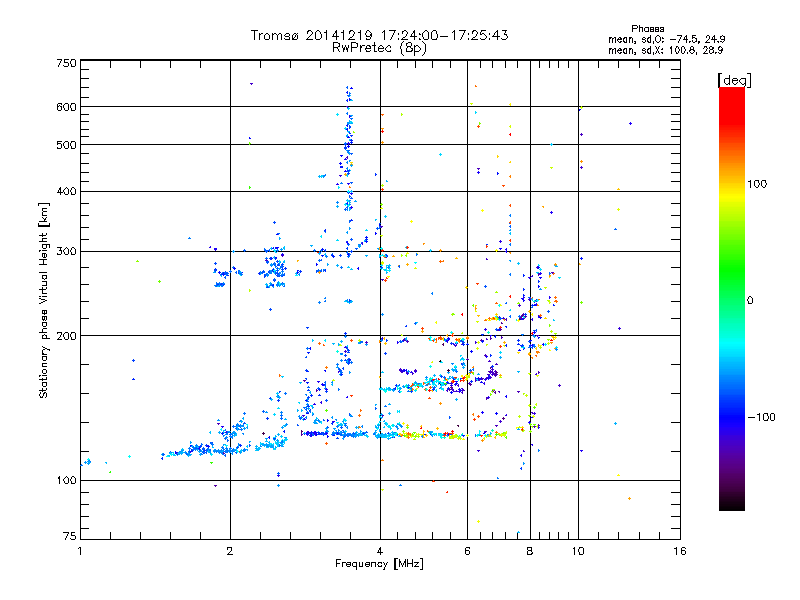Click the 'RwPretec (8p)' subtitle

pos(379,48)
